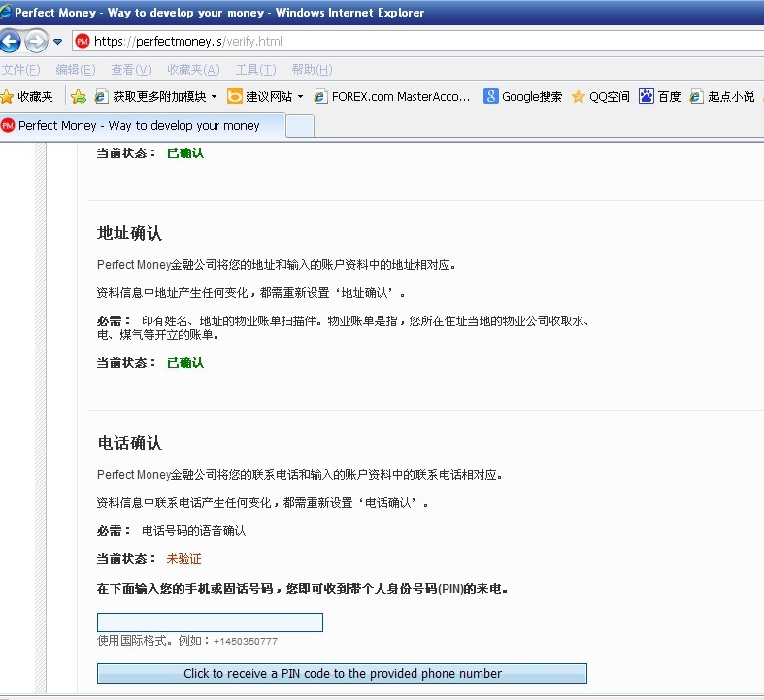
Task: Open the 百度 bookmark
Action: pos(660,97)
